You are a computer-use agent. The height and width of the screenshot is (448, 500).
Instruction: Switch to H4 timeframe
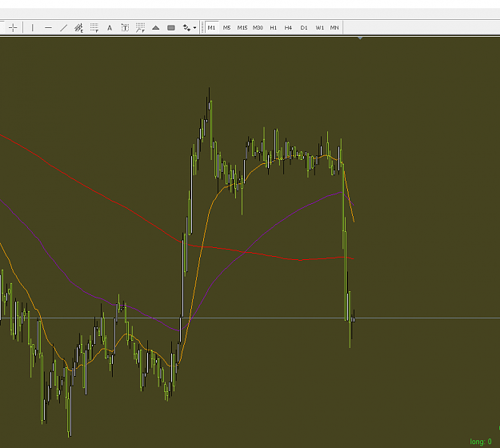click(288, 28)
